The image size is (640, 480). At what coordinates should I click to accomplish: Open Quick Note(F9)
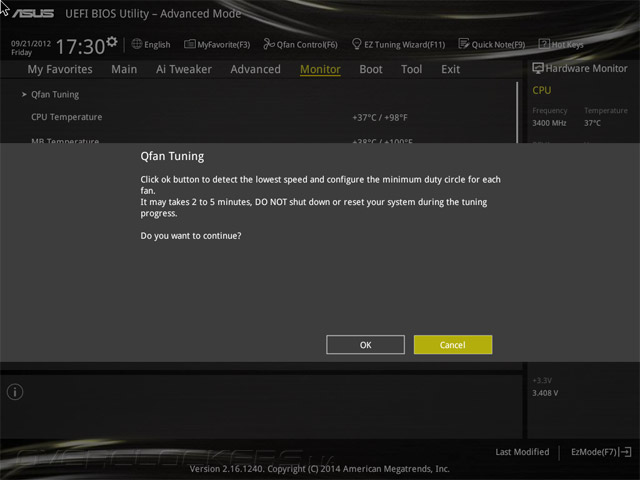(498, 44)
